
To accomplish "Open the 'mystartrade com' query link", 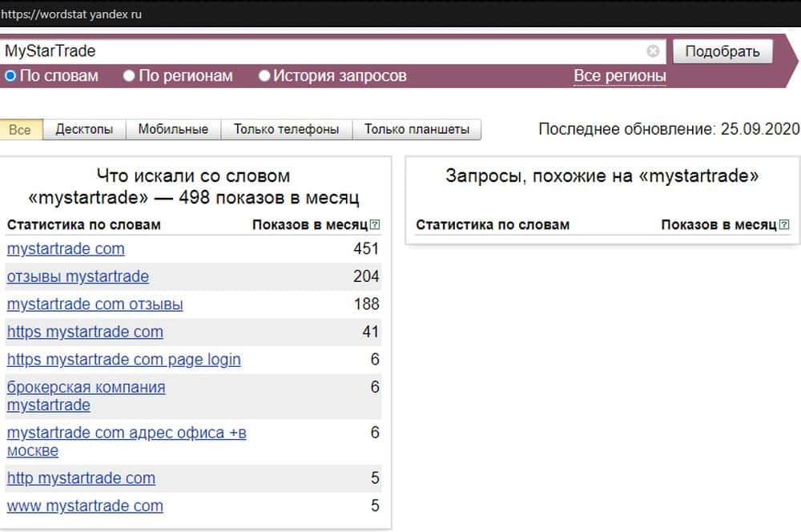I will pos(66,249).
